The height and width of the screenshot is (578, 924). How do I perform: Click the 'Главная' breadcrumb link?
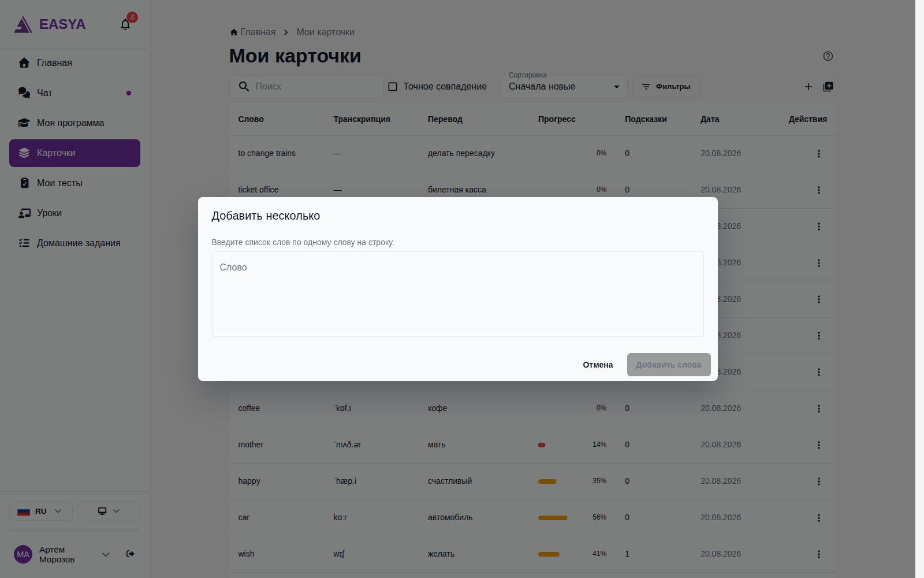click(258, 32)
